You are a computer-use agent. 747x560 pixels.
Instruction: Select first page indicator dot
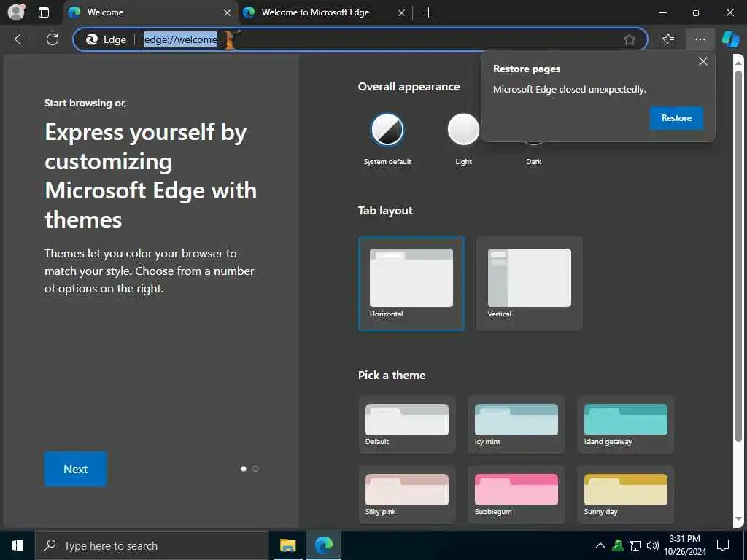pos(244,469)
